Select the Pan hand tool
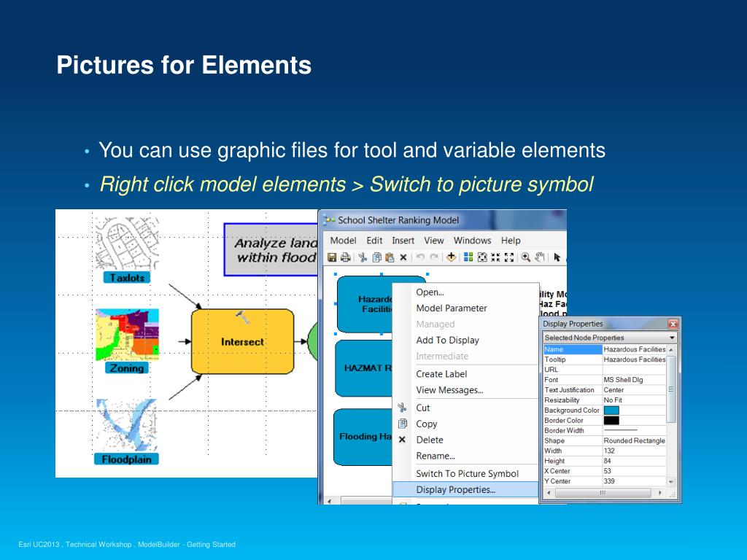The height and width of the screenshot is (560, 747). click(539, 257)
